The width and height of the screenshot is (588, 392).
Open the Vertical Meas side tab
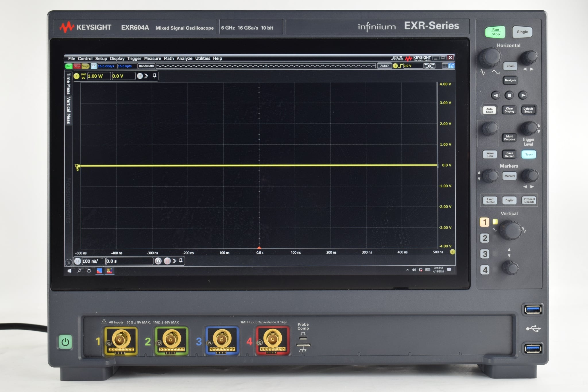(68, 110)
